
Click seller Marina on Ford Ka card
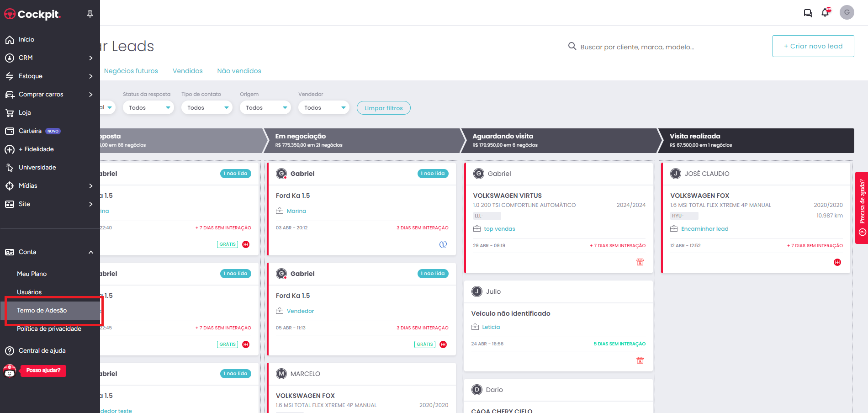click(296, 211)
